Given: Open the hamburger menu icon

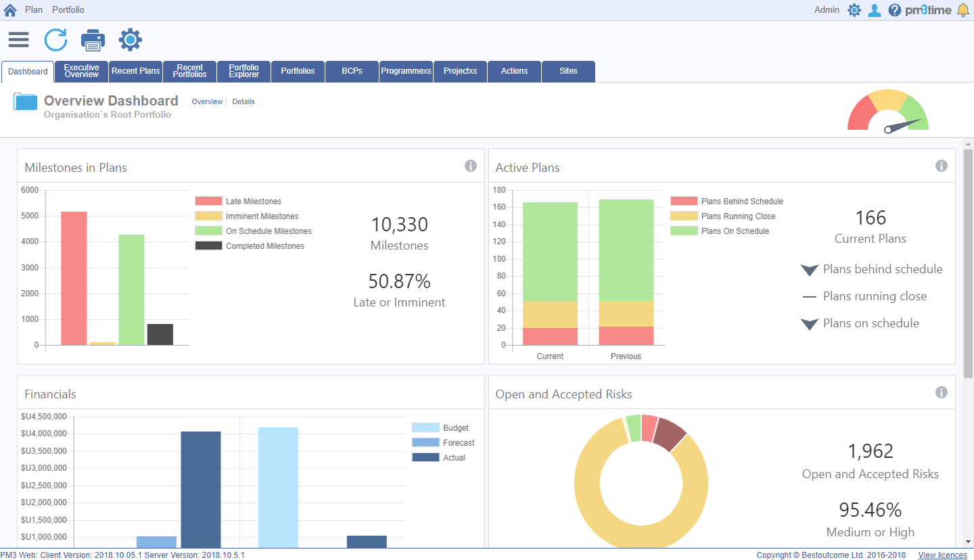Looking at the screenshot, I should pos(19,39).
